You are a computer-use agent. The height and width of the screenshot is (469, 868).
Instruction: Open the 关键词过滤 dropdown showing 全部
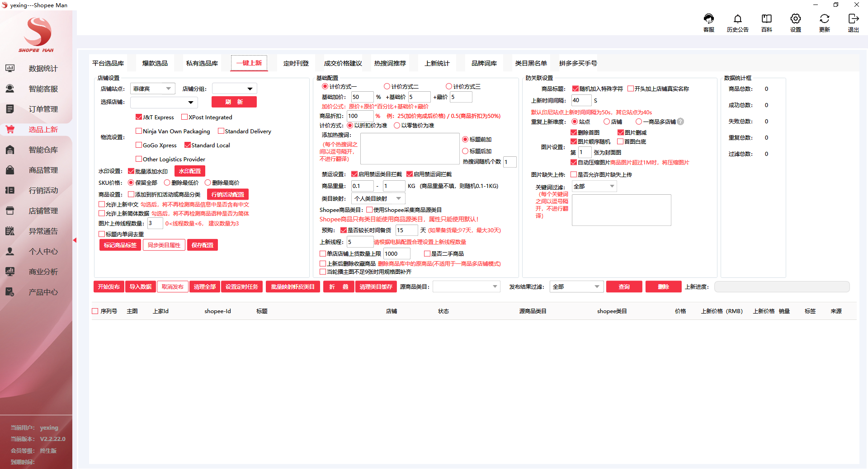pyautogui.click(x=594, y=186)
